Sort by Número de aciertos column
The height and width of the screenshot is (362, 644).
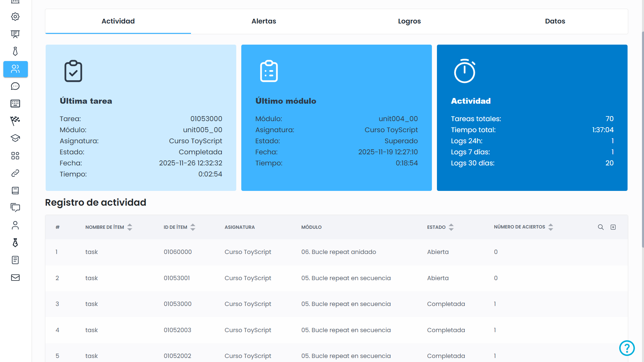tap(550, 227)
